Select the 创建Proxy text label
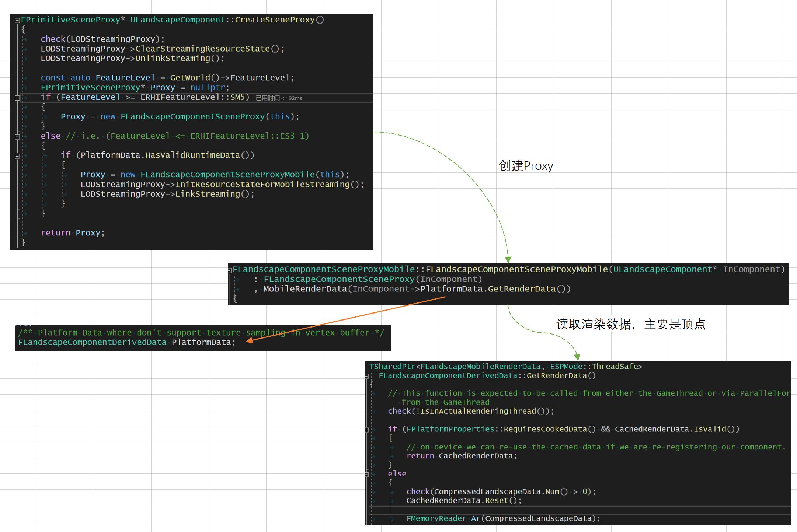Image resolution: width=797 pixels, height=532 pixels. tap(526, 166)
